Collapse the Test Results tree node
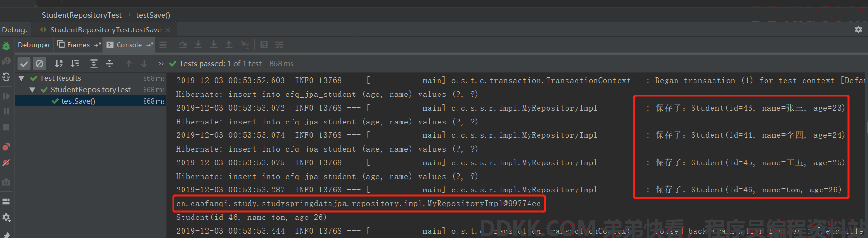This screenshot has width=868, height=238. point(21,78)
